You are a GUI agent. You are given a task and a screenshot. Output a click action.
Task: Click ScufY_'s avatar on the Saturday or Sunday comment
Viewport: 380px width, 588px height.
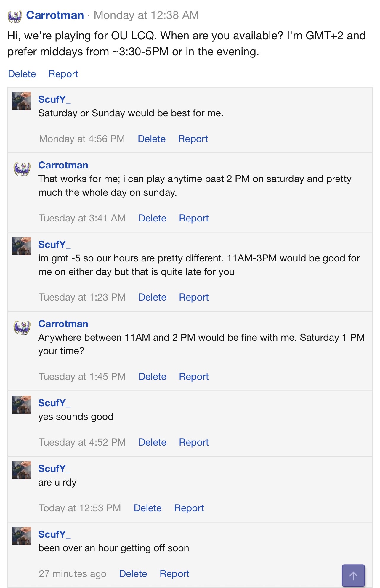point(21,101)
